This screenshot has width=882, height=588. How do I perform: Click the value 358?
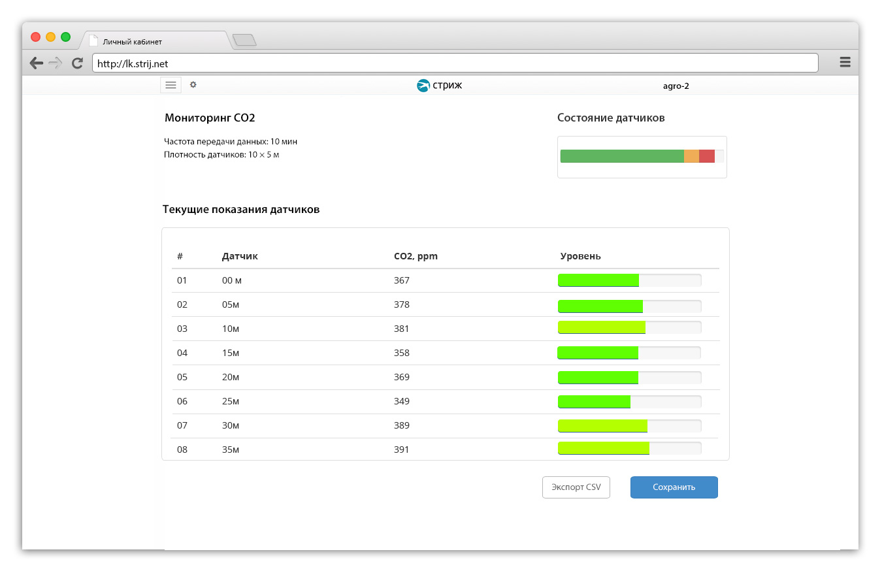coord(402,353)
